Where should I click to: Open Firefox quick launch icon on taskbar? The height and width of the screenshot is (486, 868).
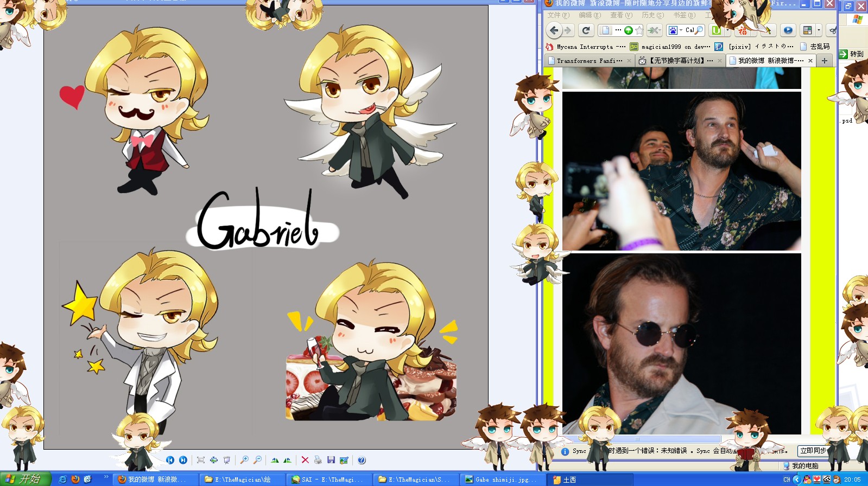pyautogui.click(x=75, y=479)
